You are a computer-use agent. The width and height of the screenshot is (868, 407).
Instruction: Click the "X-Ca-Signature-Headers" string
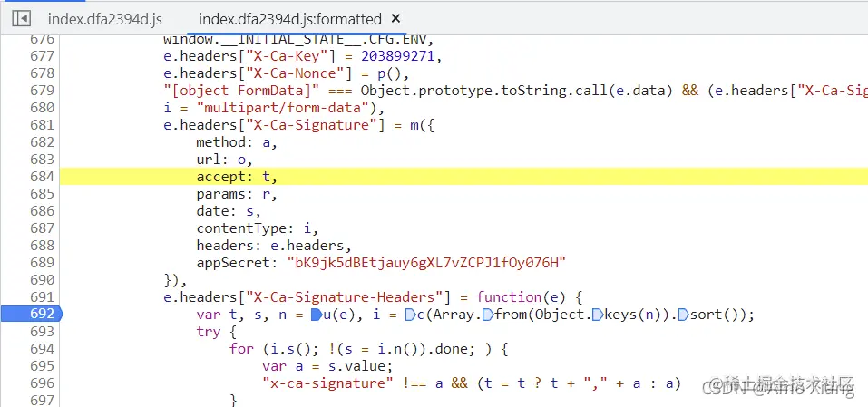coord(343,297)
